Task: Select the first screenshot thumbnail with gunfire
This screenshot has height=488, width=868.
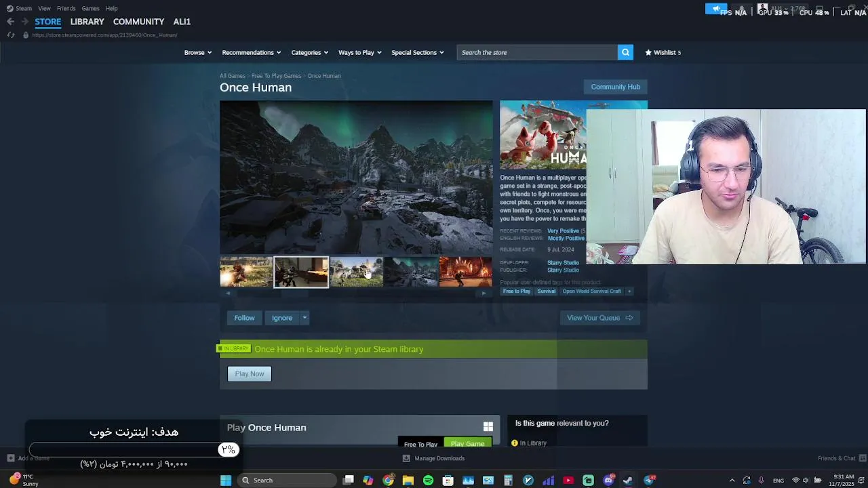Action: [246, 272]
